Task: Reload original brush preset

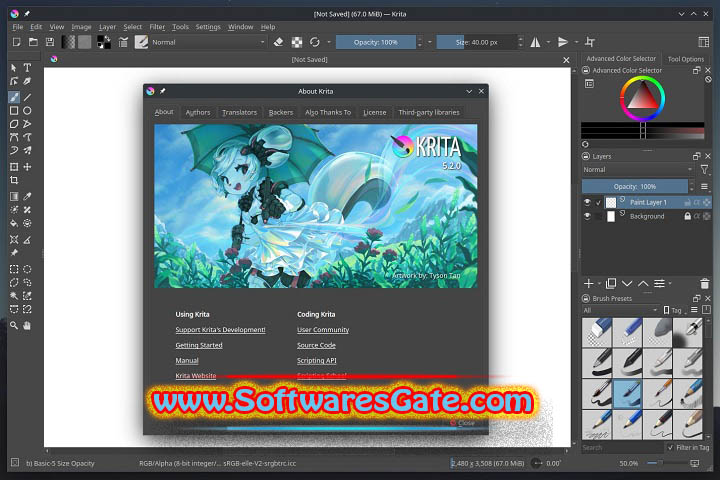Action: click(315, 42)
